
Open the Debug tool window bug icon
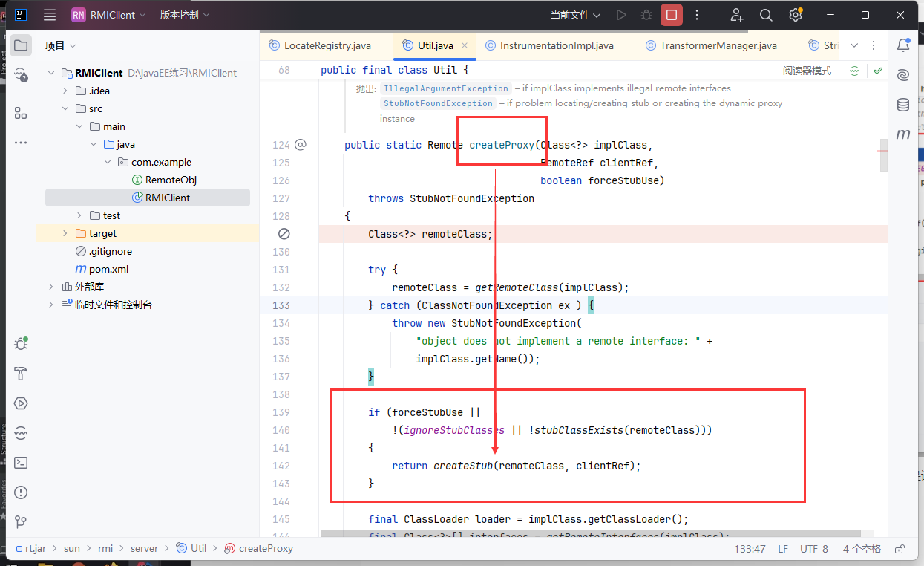21,344
